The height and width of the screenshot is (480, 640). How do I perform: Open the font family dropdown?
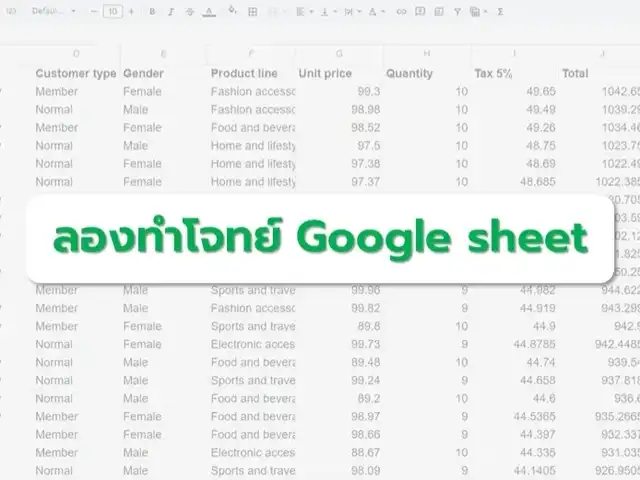click(x=54, y=12)
